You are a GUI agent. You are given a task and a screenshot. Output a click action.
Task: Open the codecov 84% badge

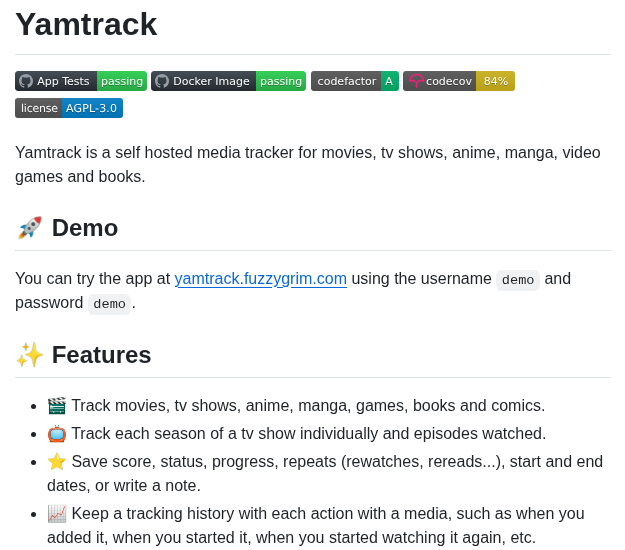click(x=459, y=81)
